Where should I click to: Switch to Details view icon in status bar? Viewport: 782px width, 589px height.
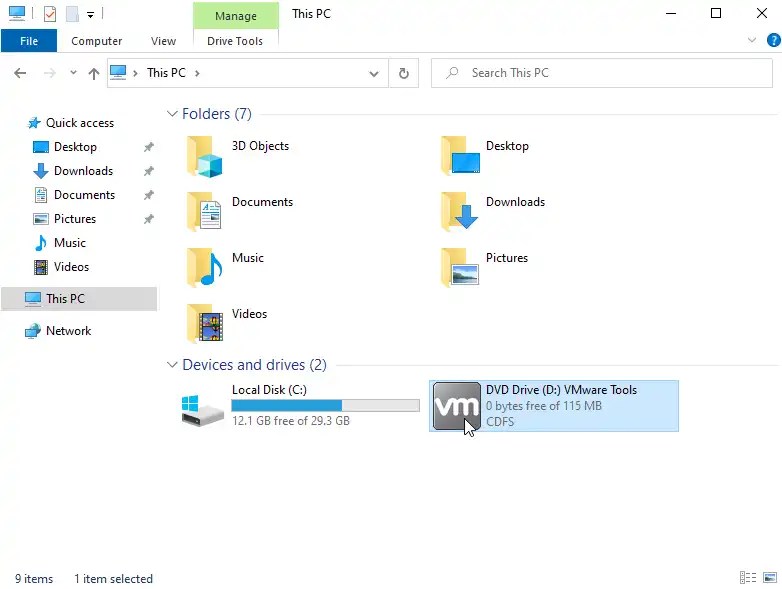coord(748,578)
